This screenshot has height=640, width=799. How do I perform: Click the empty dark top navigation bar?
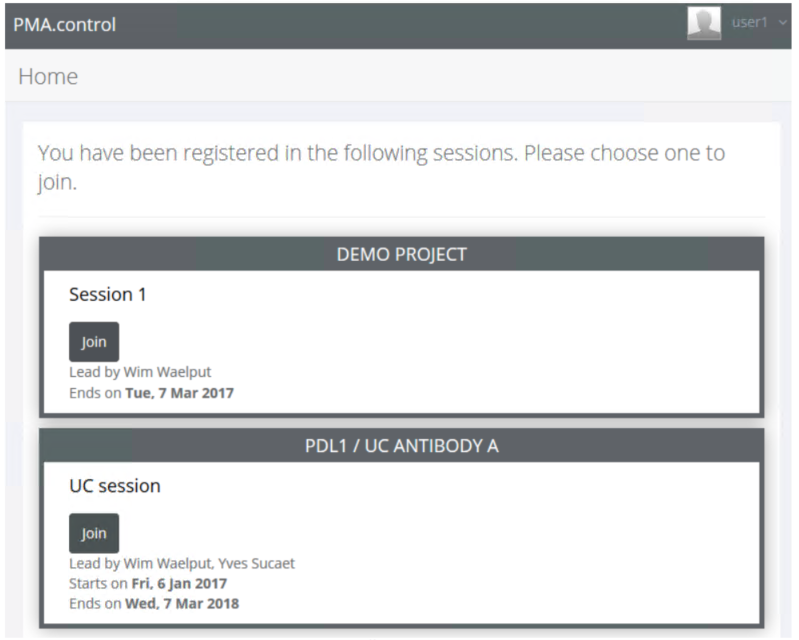[400, 24]
